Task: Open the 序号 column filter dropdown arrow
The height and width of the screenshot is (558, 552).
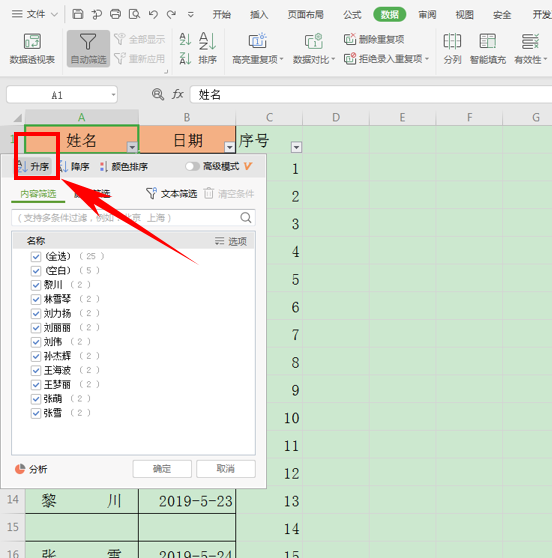Action: coord(296,147)
